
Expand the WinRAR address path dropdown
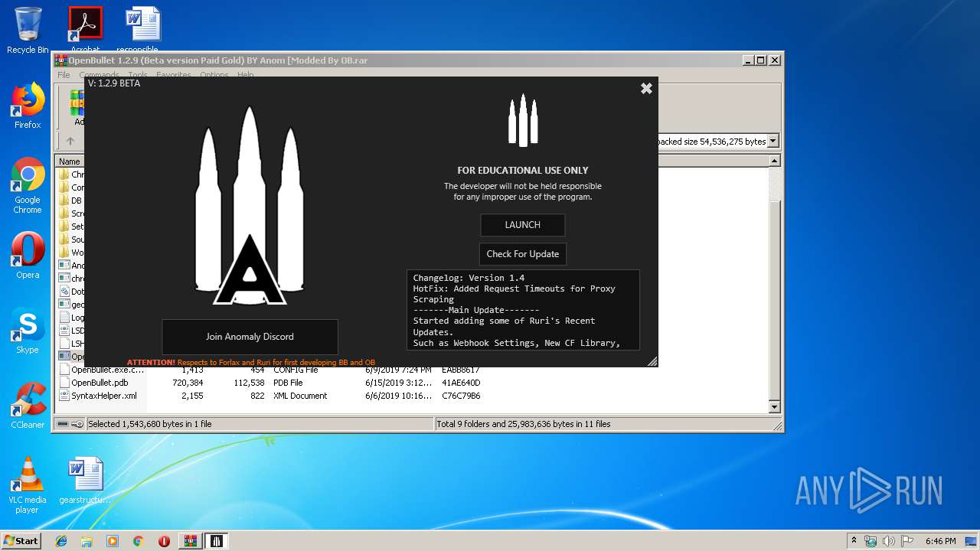[773, 141]
